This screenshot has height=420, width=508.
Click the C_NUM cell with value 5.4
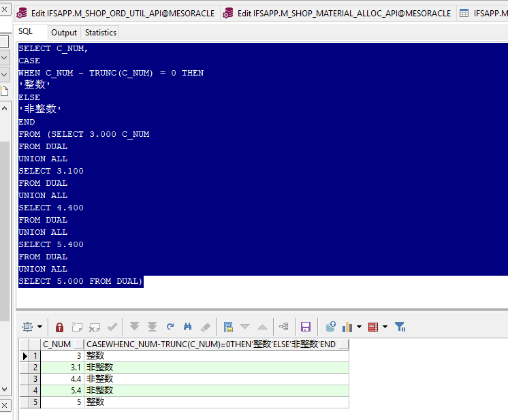point(62,391)
